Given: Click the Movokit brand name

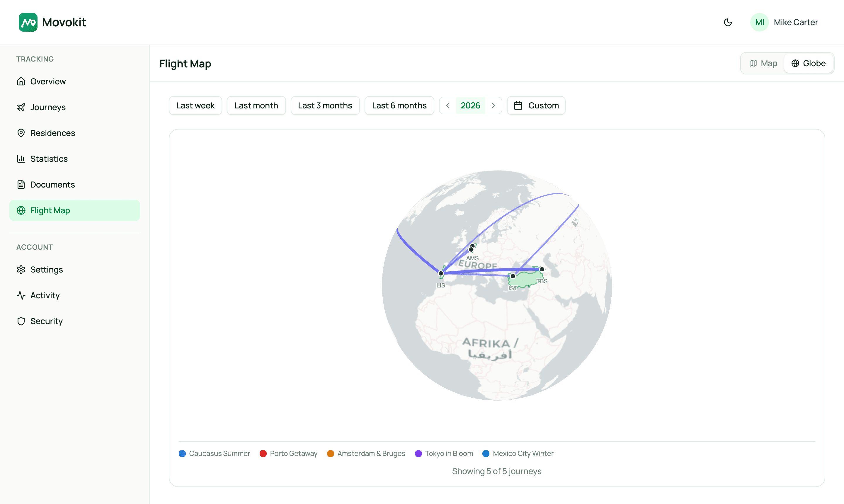Looking at the screenshot, I should point(64,22).
